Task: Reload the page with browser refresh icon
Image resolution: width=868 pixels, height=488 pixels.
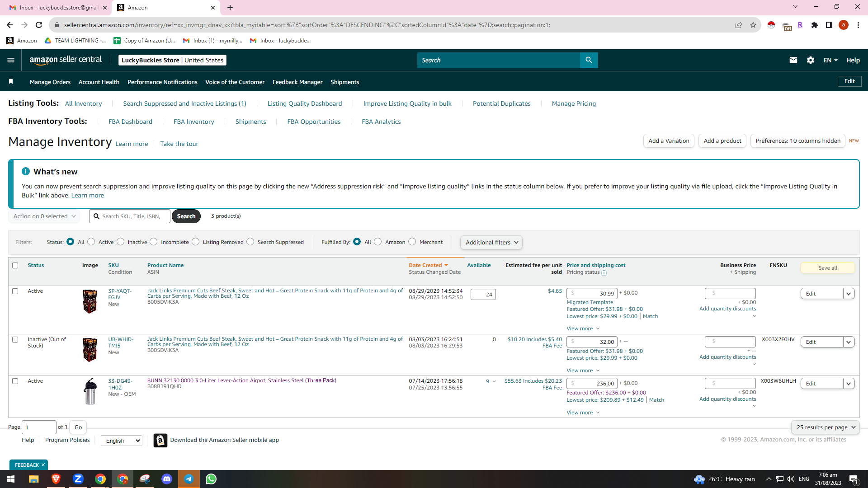Action: [x=39, y=25]
